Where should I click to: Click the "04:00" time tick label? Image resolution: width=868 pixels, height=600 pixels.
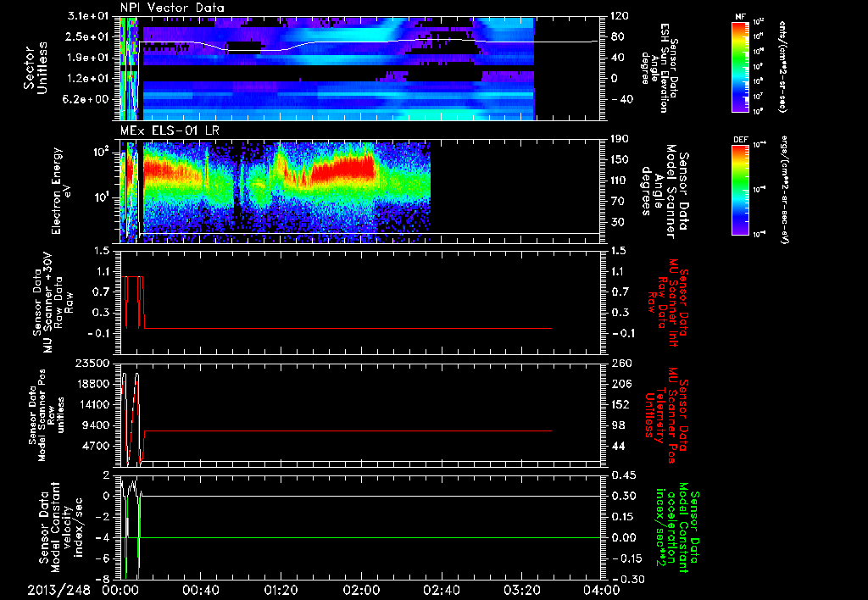(x=602, y=590)
